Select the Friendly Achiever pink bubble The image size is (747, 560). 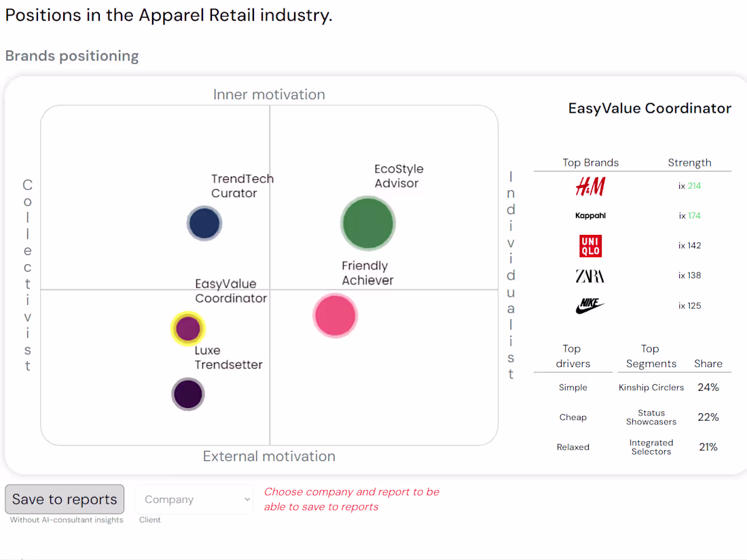[x=335, y=315]
